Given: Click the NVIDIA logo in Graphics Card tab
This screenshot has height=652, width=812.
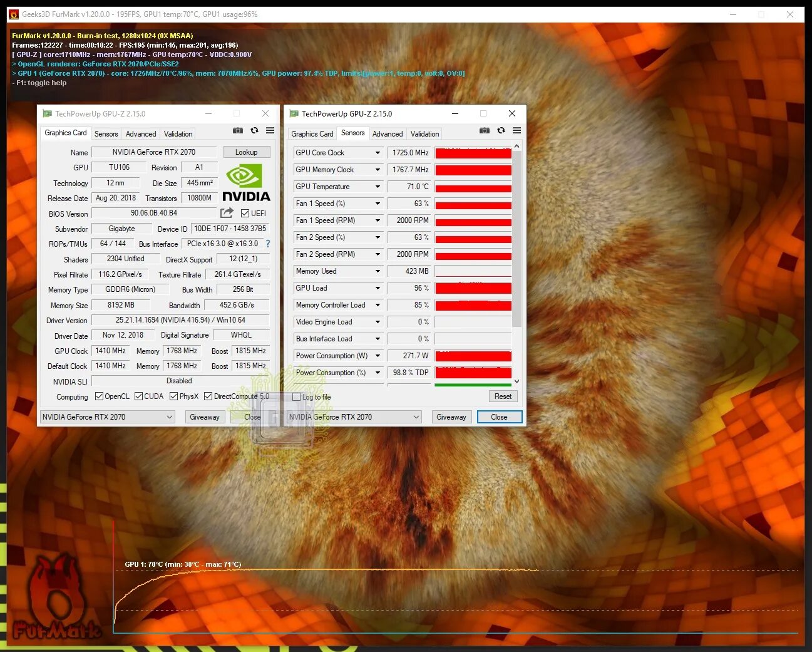Looking at the screenshot, I should (x=247, y=183).
